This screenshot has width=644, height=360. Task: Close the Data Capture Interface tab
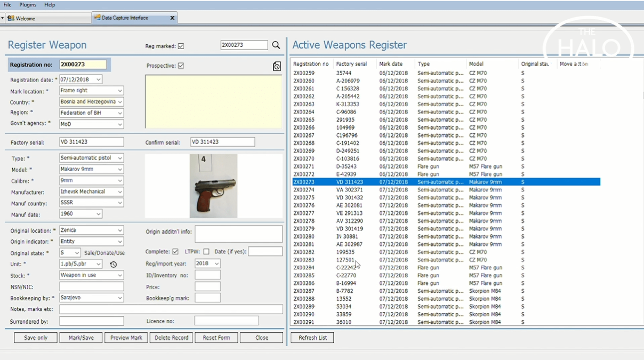172,18
